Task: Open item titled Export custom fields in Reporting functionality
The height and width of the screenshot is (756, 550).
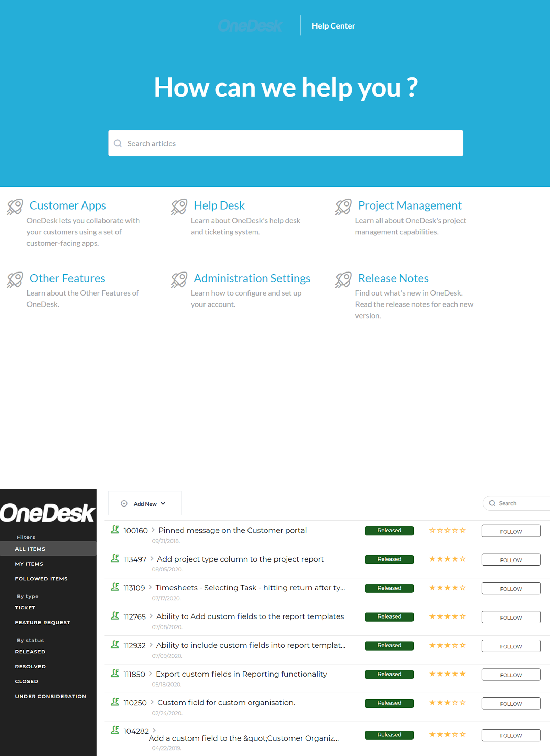Action: [241, 674]
